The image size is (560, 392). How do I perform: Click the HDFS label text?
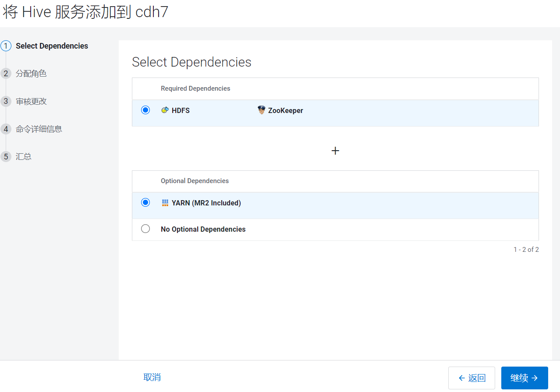pos(181,111)
